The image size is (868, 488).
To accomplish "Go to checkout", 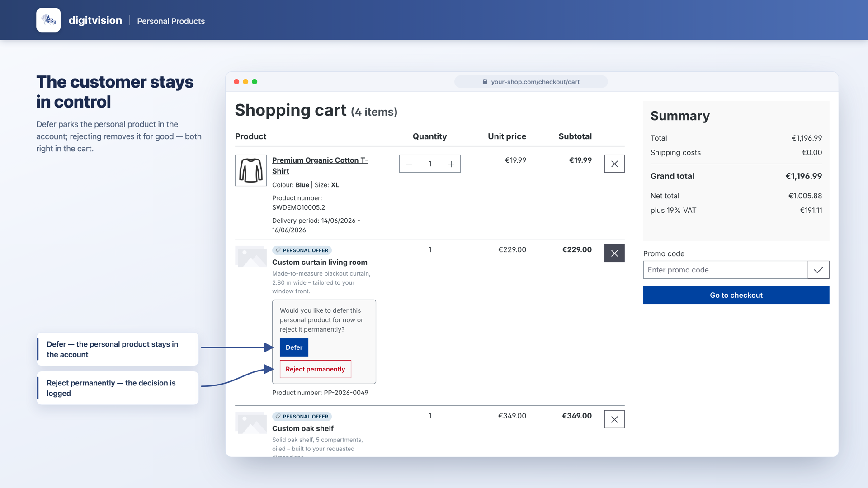I will tap(736, 295).
